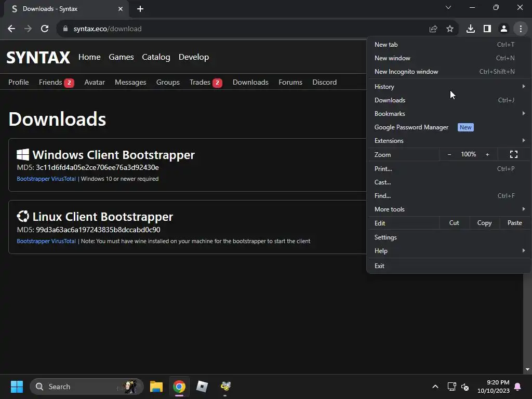Viewport: 532px width, 399px height.
Task: Open the Messages tab
Action: coord(130,82)
